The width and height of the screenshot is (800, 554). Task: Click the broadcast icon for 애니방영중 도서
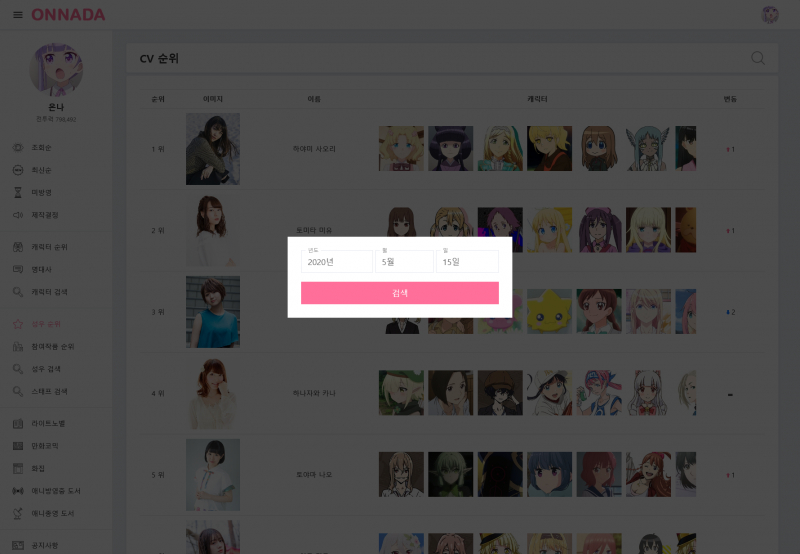pos(17,491)
